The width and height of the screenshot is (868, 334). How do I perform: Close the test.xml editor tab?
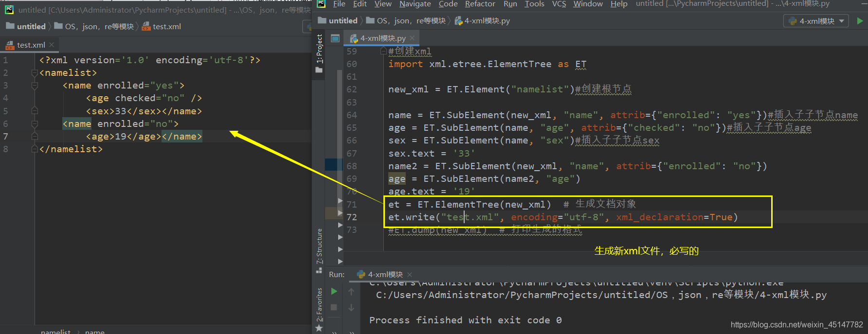[52, 45]
